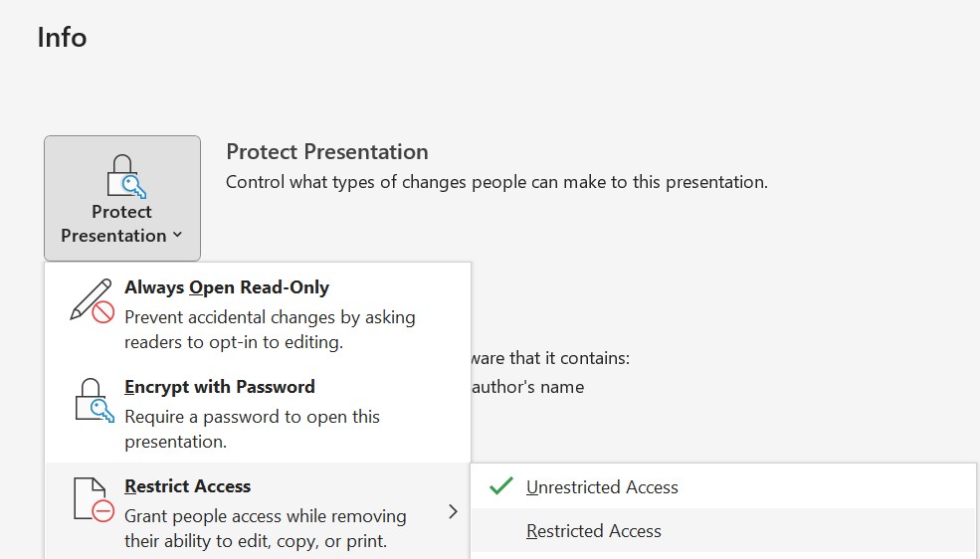Click 'Require a password to open' description
980x559 pixels.
click(252, 429)
